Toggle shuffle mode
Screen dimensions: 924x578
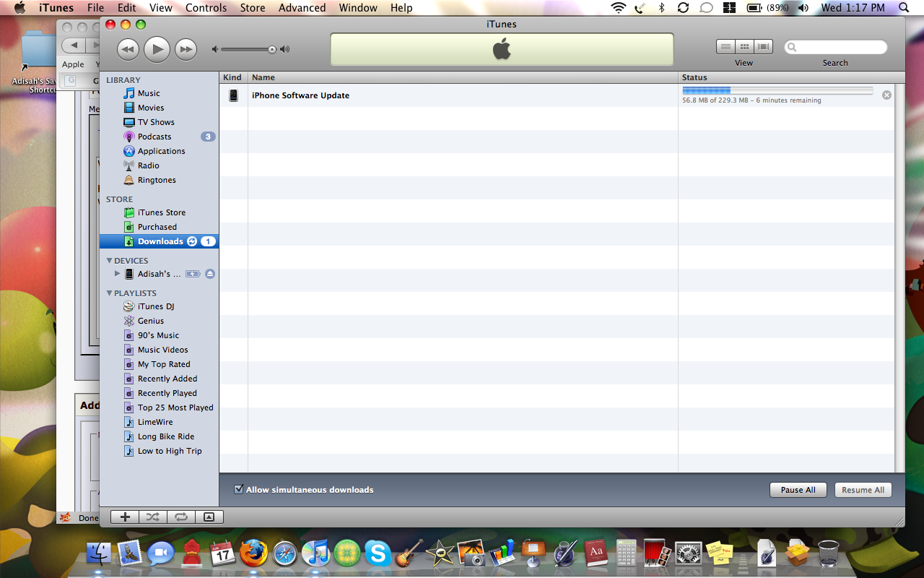coord(153,517)
